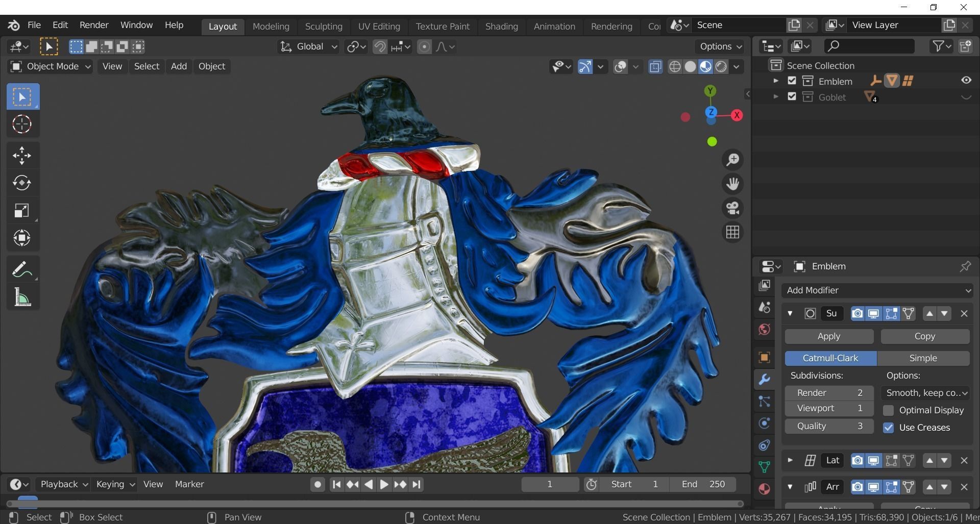This screenshot has width=980, height=524.
Task: Expand the Emblem collection tree
Action: tap(776, 81)
